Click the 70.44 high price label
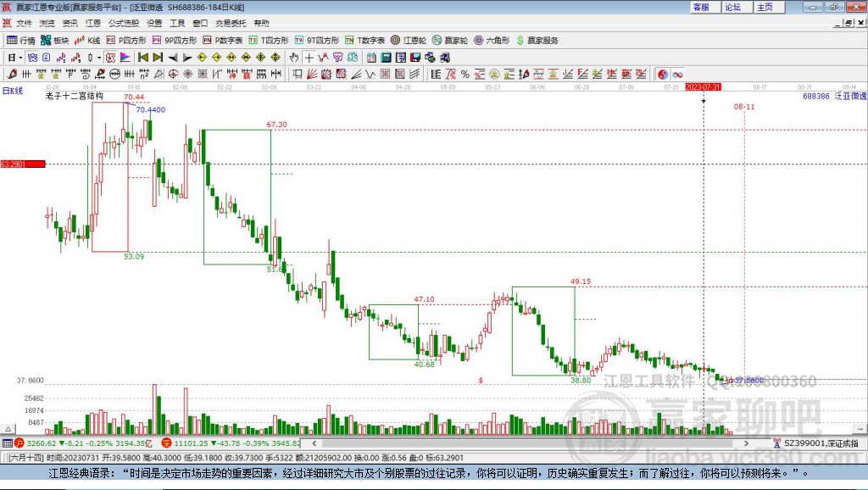868x490 pixels. tap(134, 97)
